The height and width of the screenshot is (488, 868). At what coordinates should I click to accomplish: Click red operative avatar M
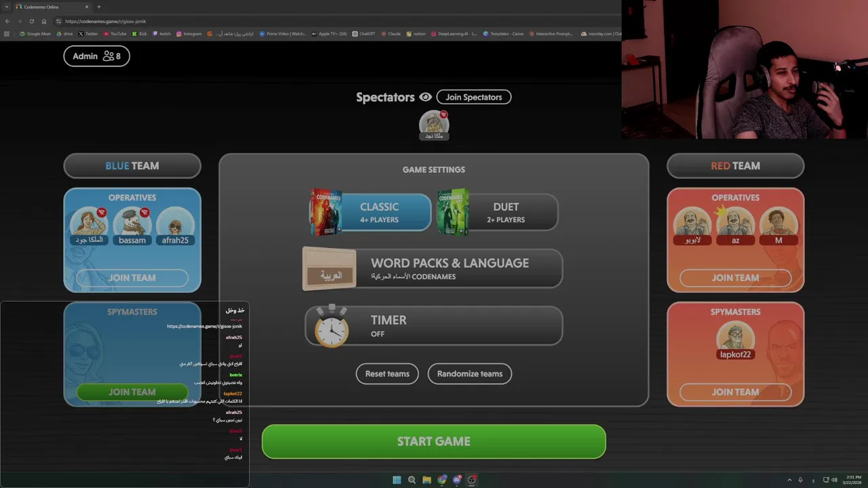778,226
